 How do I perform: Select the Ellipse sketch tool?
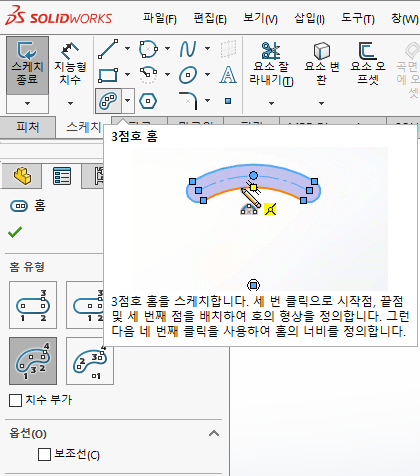(x=188, y=75)
